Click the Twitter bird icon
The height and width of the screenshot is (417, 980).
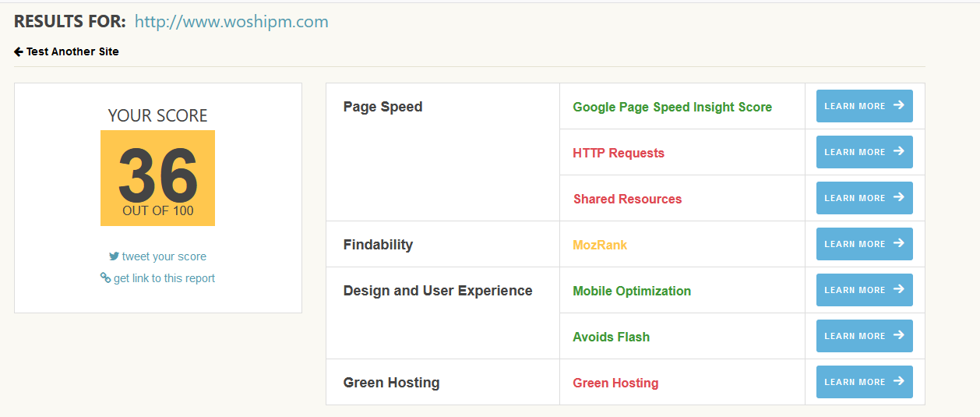pyautogui.click(x=114, y=256)
